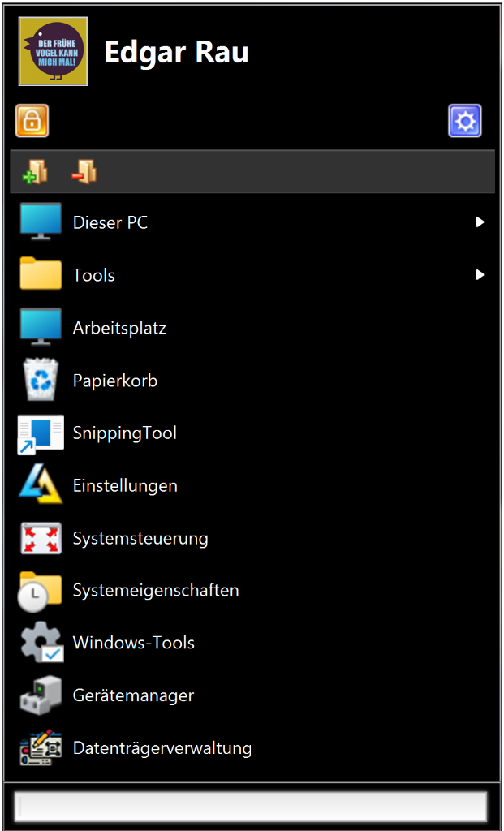Open settings via blue gear icon
Viewport: 504px width, 831px height.
click(x=465, y=121)
